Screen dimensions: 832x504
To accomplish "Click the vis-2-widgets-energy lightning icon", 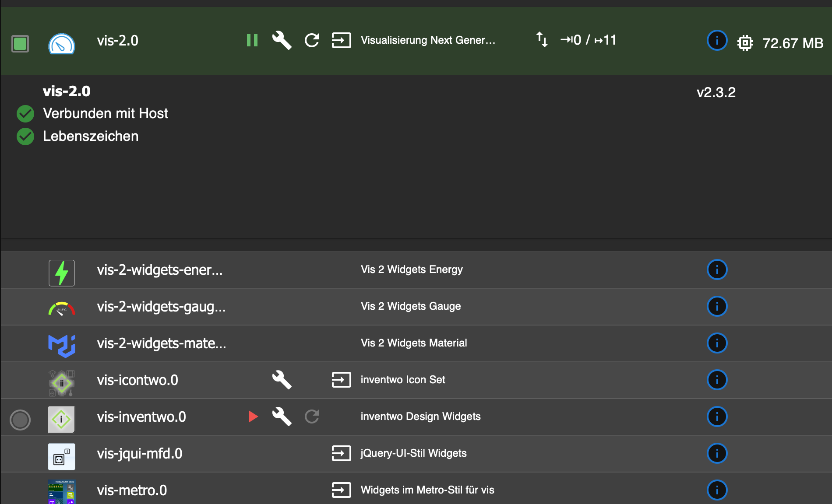I will click(x=62, y=273).
